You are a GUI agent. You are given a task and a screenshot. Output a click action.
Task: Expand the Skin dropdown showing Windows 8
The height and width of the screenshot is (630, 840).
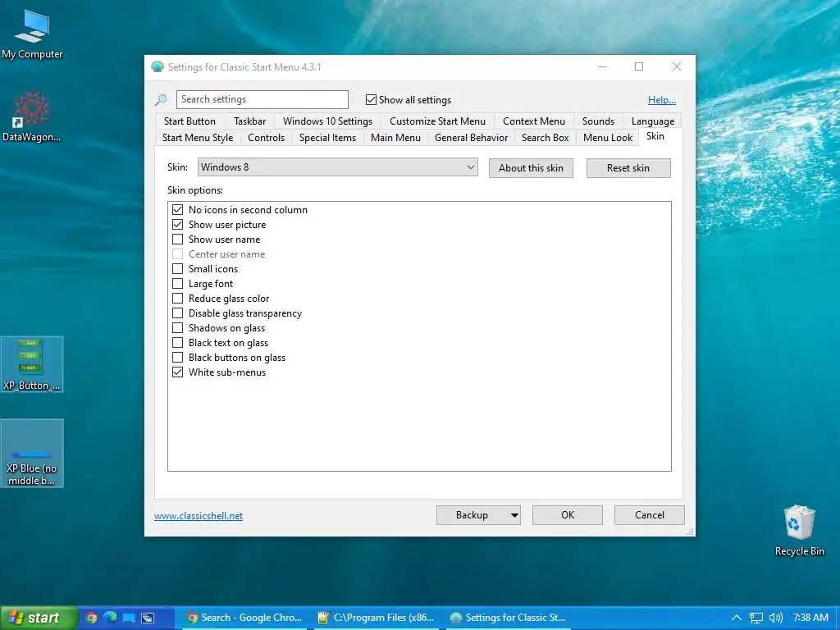[x=337, y=167]
